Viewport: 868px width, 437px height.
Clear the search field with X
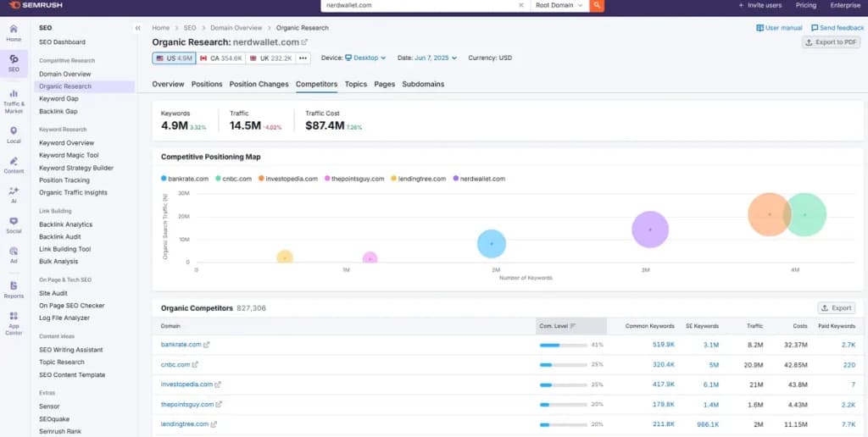tap(521, 5)
